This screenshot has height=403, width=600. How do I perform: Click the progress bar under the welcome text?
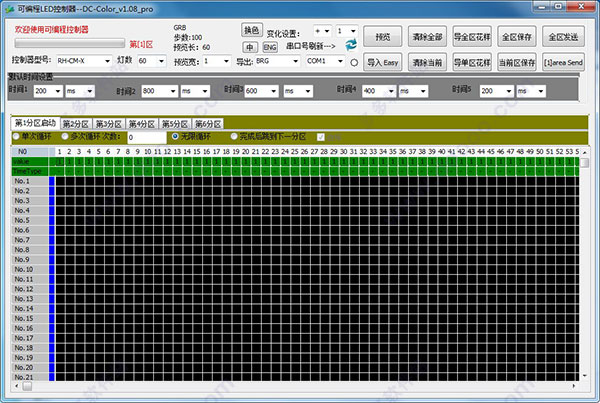click(70, 43)
